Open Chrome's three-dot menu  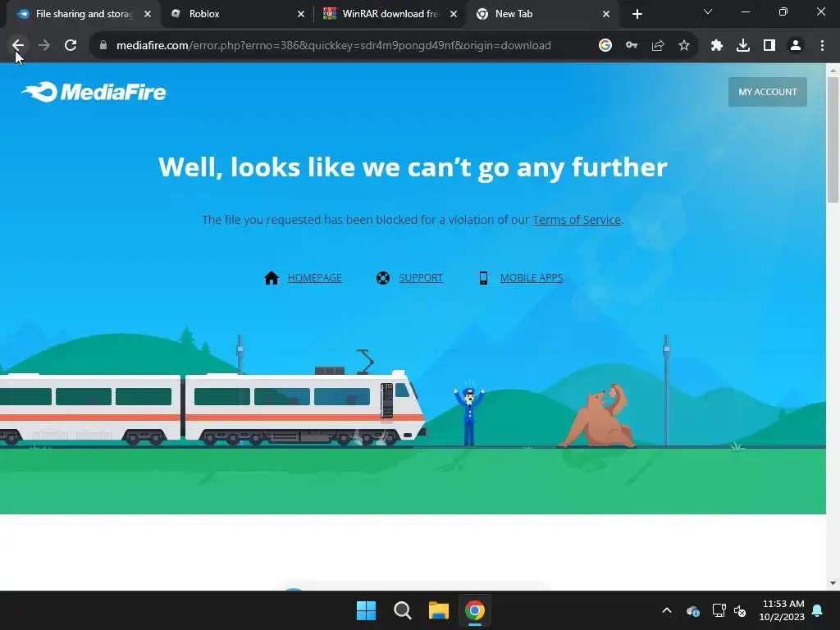click(x=822, y=46)
